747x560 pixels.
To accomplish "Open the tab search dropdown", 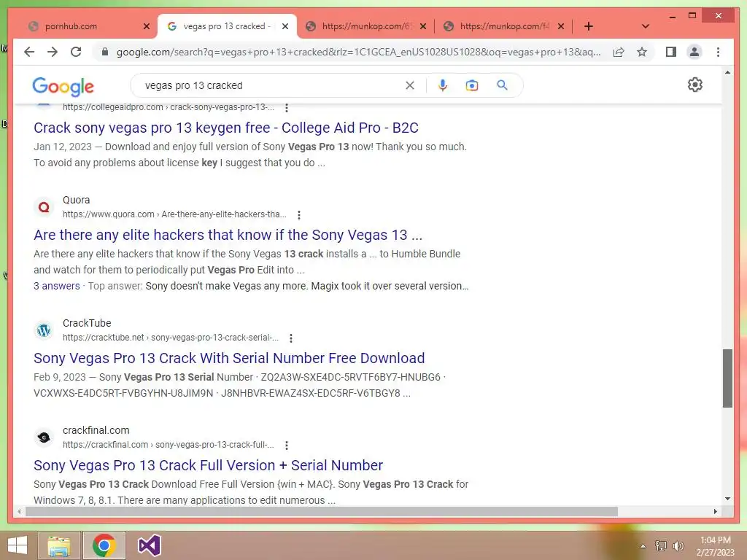I will [646, 26].
